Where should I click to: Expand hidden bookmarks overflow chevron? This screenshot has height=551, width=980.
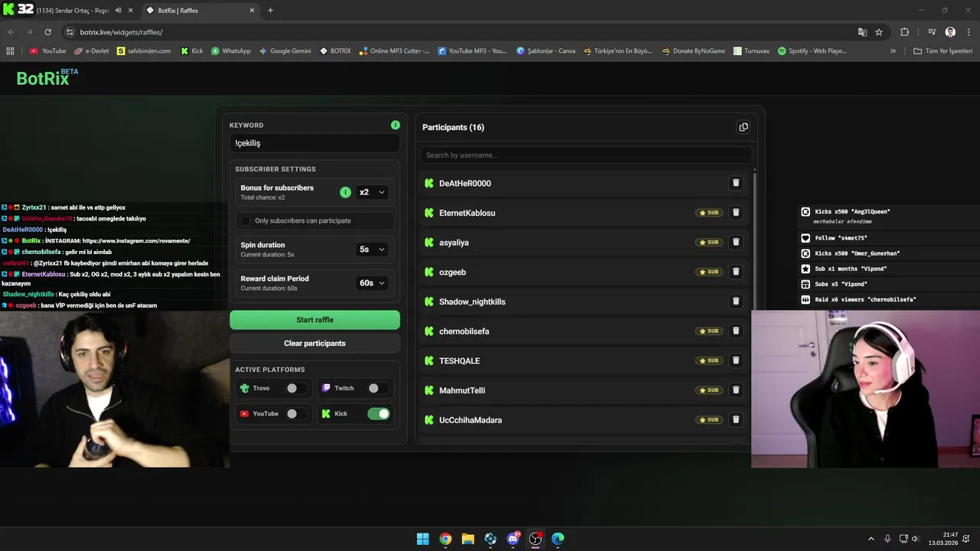pos(893,51)
